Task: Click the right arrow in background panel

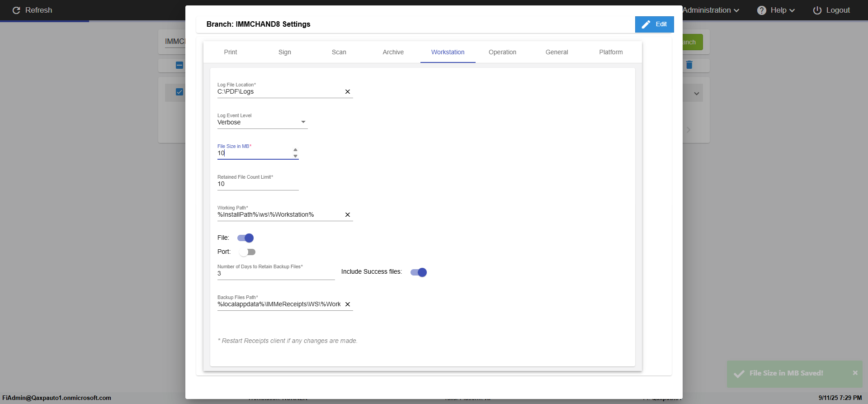Action: (x=689, y=130)
